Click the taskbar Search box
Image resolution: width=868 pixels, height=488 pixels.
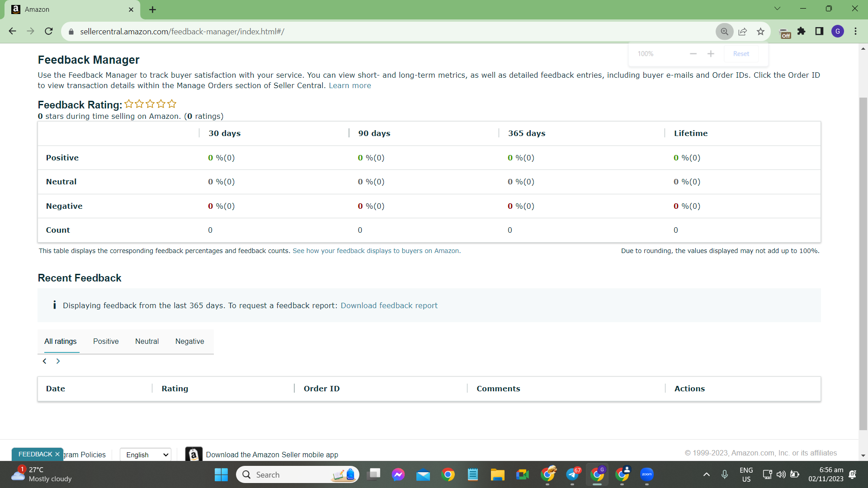click(x=298, y=474)
